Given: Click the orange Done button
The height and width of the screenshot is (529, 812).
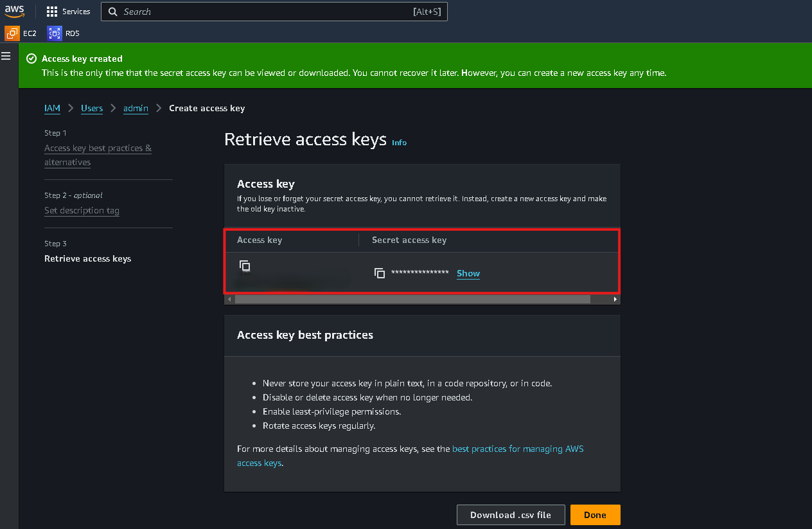Looking at the screenshot, I should (595, 515).
